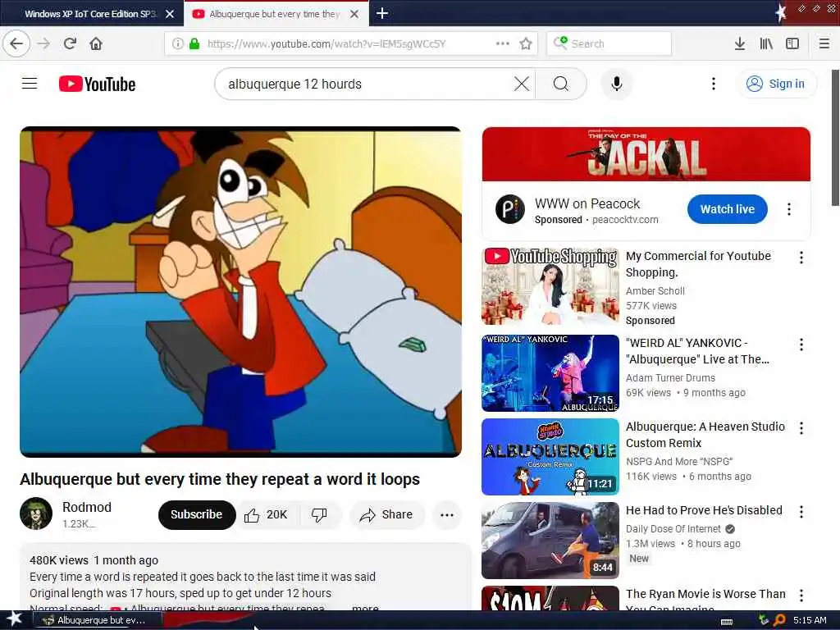Expand description with the more link
The height and width of the screenshot is (630, 840).
point(365,609)
